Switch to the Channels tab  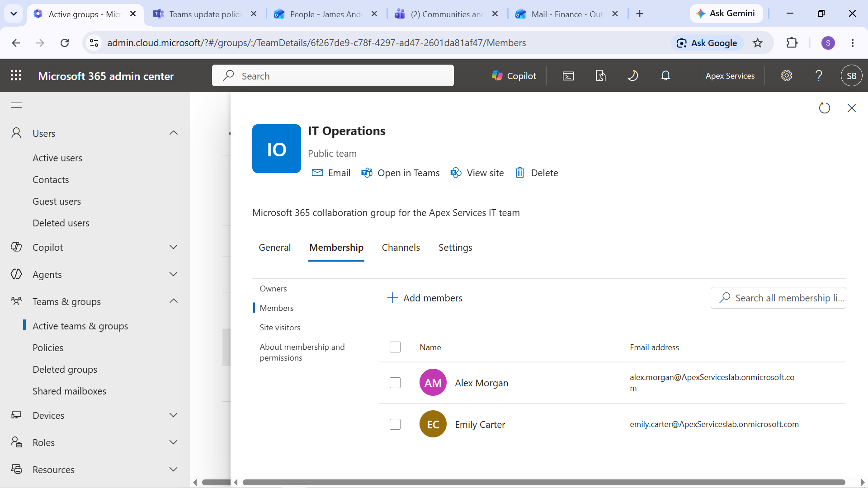tap(401, 248)
